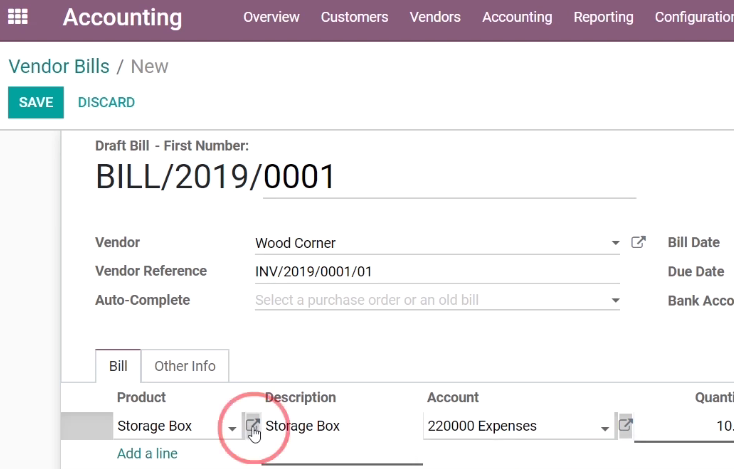Open 220000 Expenses account external link
The width and height of the screenshot is (734, 469).
pyautogui.click(x=625, y=425)
